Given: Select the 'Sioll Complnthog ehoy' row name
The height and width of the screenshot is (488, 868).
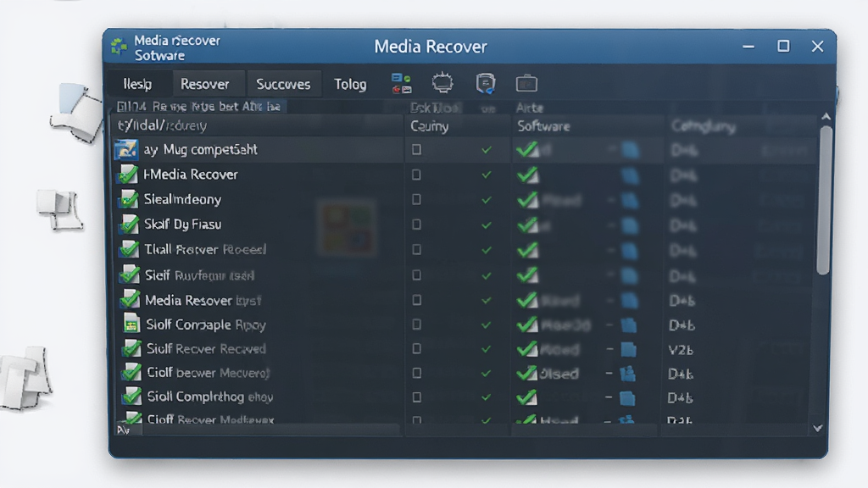Looking at the screenshot, I should click(210, 396).
